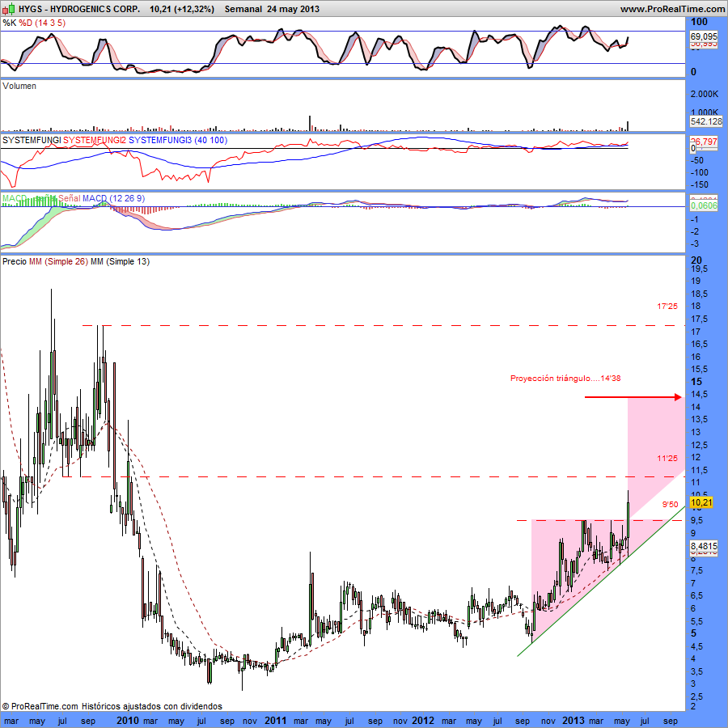Click the stochastic value 69,095

pos(704,36)
